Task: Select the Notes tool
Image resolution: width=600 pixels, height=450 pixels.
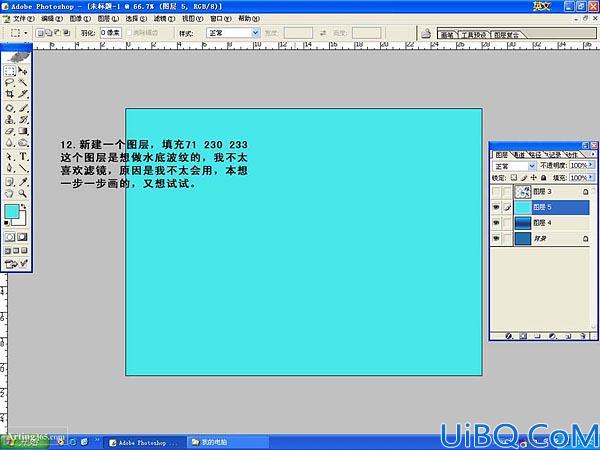Action: tap(10, 182)
